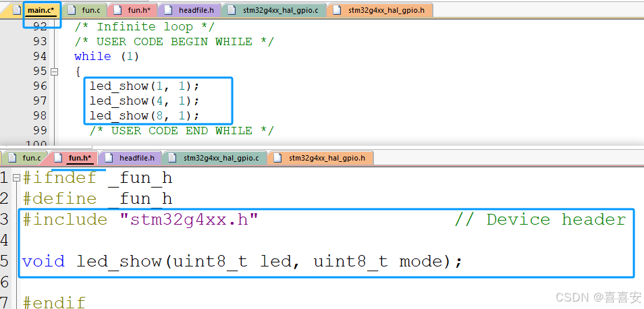Click the void led_show prototype line
644x309 pixels.
(x=242, y=261)
